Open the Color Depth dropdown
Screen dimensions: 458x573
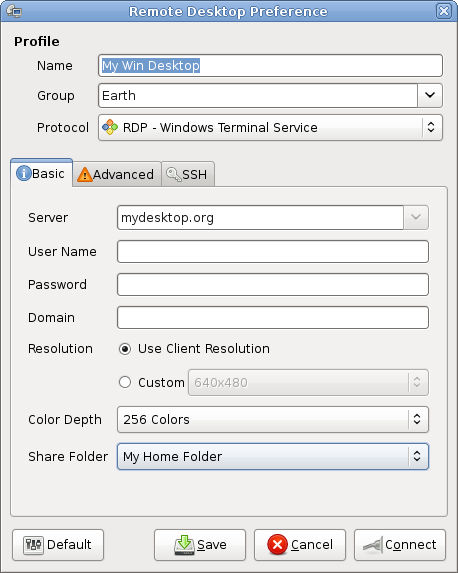point(273,420)
